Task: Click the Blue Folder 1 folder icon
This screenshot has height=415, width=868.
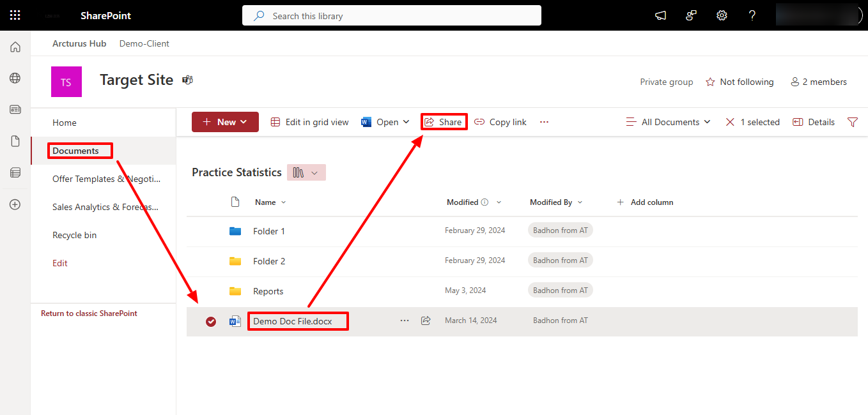Action: tap(235, 231)
